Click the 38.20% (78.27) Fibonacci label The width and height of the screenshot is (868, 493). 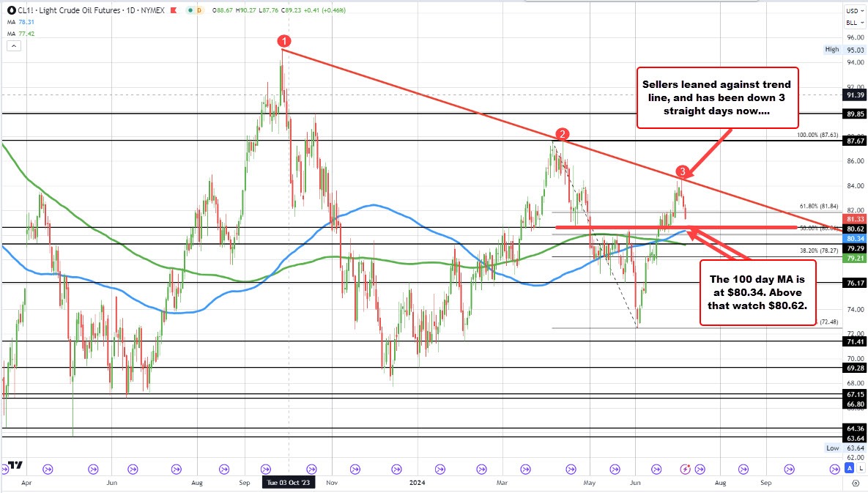click(819, 250)
